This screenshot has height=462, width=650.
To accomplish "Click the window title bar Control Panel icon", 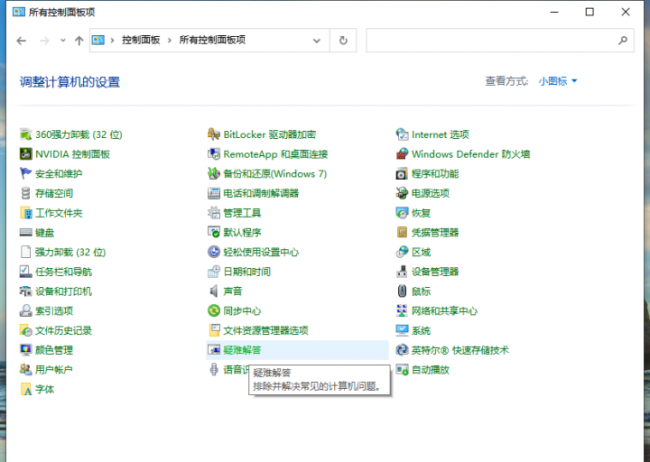I will click(x=19, y=12).
